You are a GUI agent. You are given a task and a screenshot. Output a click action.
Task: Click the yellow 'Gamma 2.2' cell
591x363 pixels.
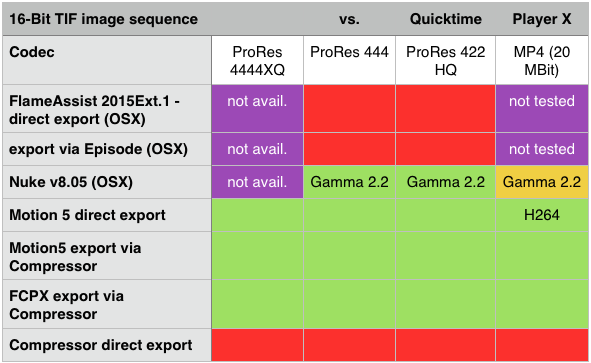(542, 182)
